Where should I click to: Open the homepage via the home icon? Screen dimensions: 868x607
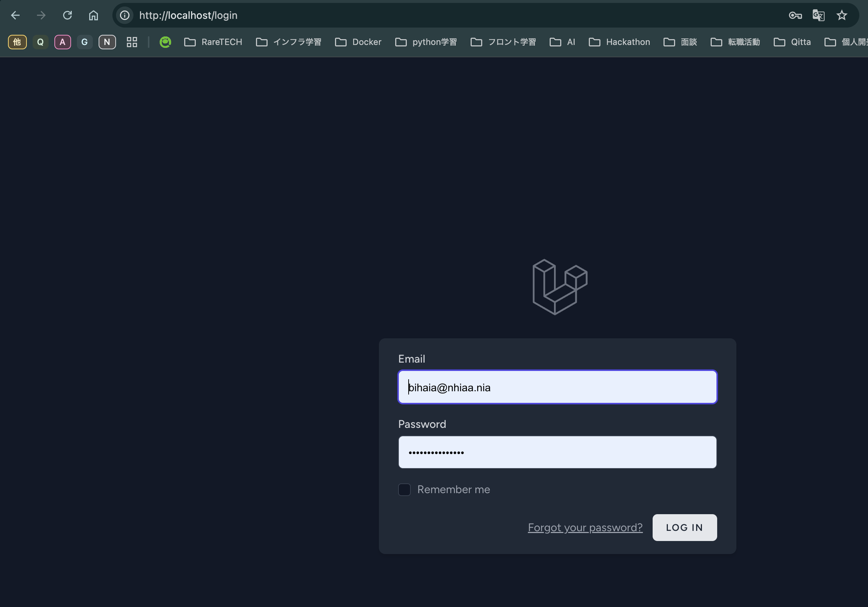click(94, 15)
